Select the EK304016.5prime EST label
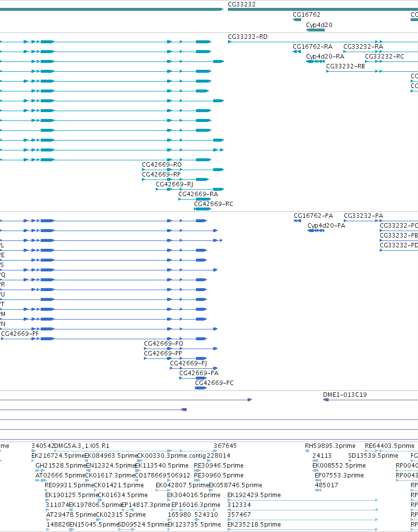418x532 pixels. click(x=194, y=495)
